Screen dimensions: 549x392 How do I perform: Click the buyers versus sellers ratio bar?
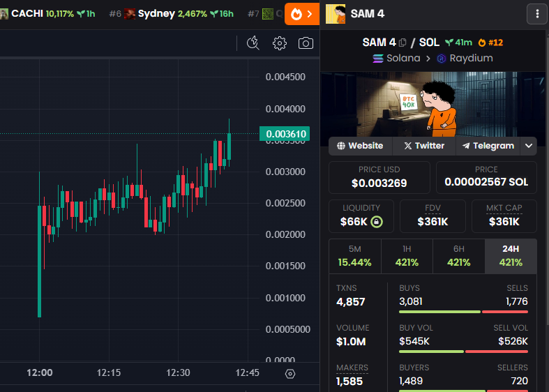click(463, 391)
